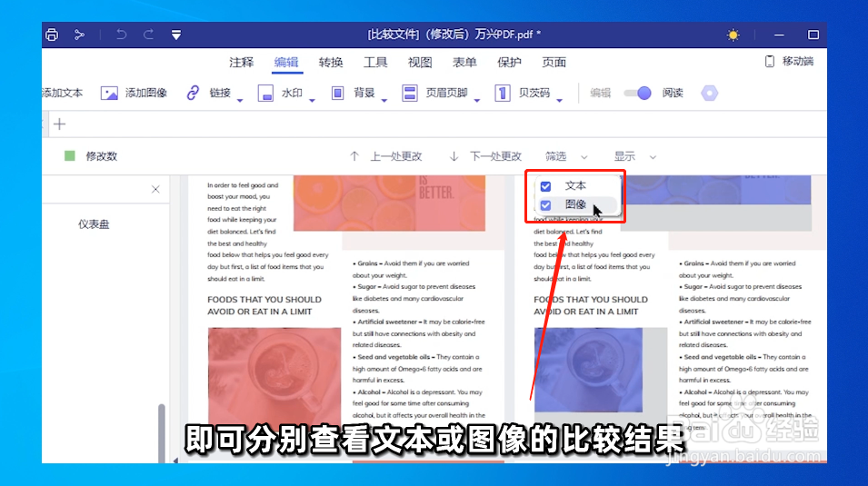Toggle the sun light/dark theme icon
Viewport: 868px width, 486px height.
click(x=733, y=35)
